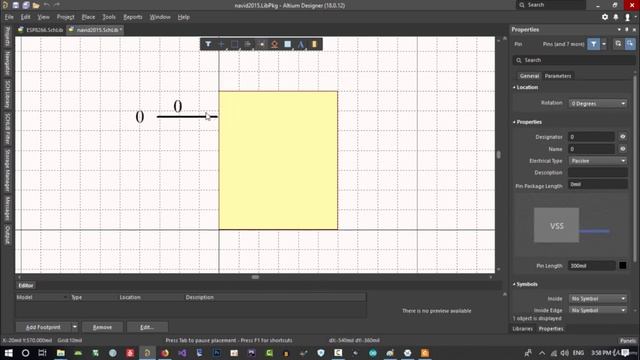This screenshot has width=640, height=360.
Task: Open the Rotation dropdown showing 0 Degrees
Action: (x=598, y=104)
